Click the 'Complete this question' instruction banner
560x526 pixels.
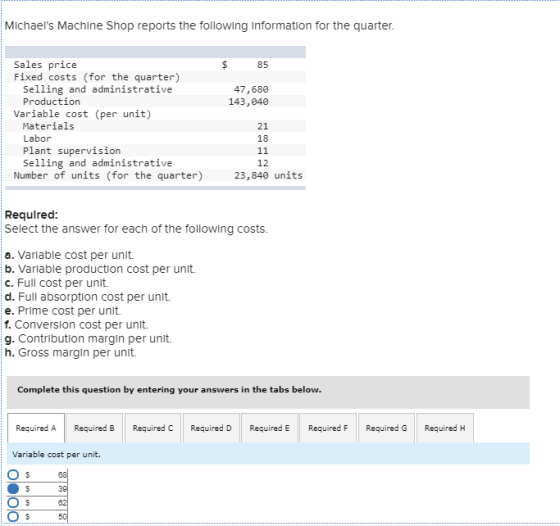[268, 392]
